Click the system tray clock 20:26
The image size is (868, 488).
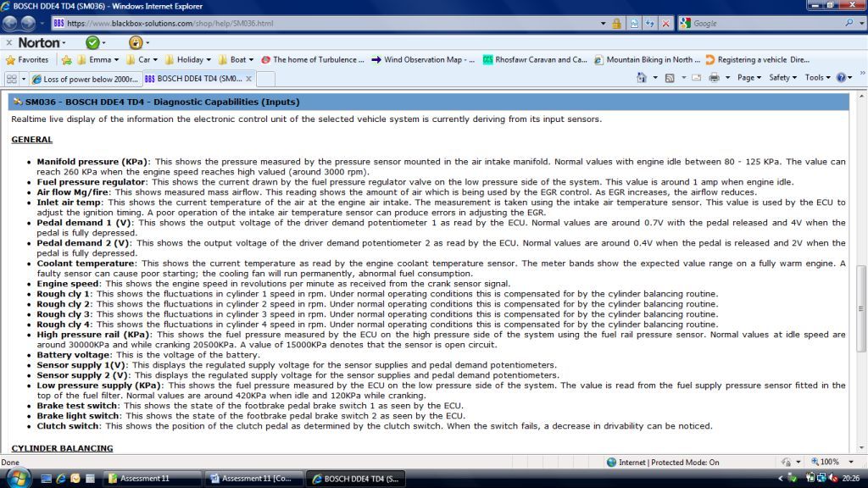click(x=851, y=478)
